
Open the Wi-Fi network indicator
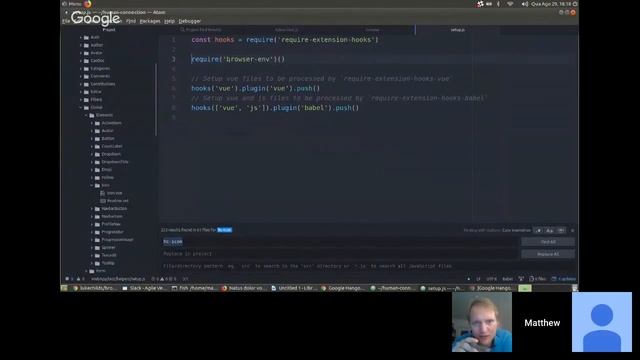point(510,4)
